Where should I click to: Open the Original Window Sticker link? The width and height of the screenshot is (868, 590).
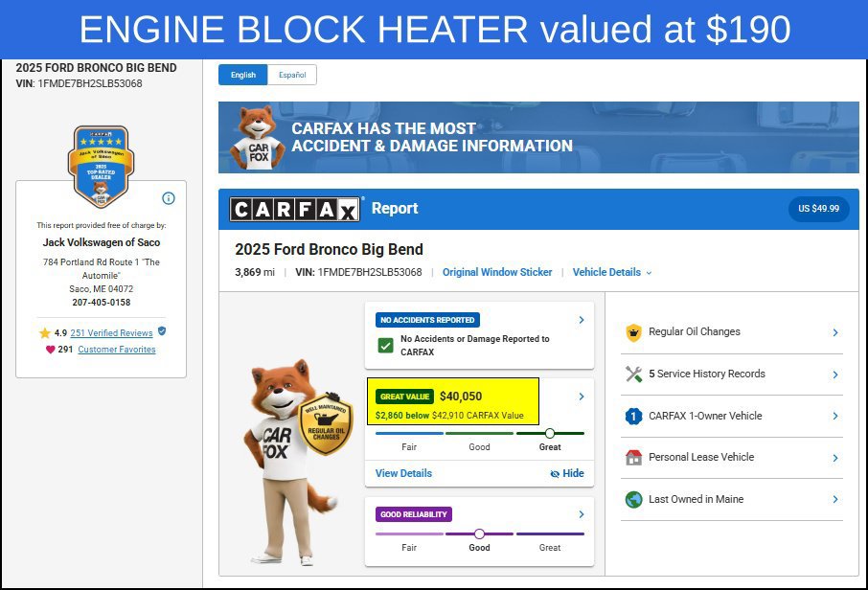[x=497, y=272]
